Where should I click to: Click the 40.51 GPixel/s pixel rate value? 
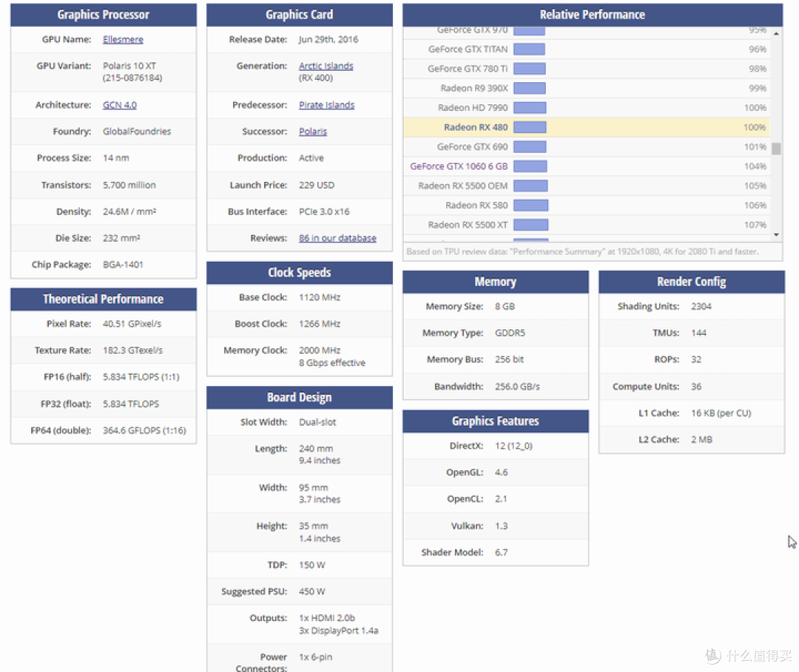click(x=132, y=323)
